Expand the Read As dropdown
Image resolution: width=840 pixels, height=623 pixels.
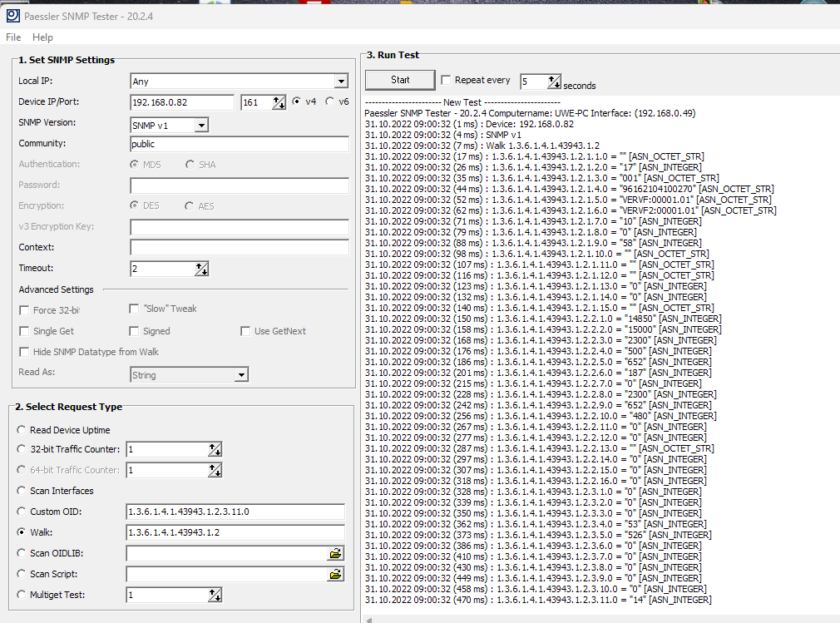click(x=242, y=375)
